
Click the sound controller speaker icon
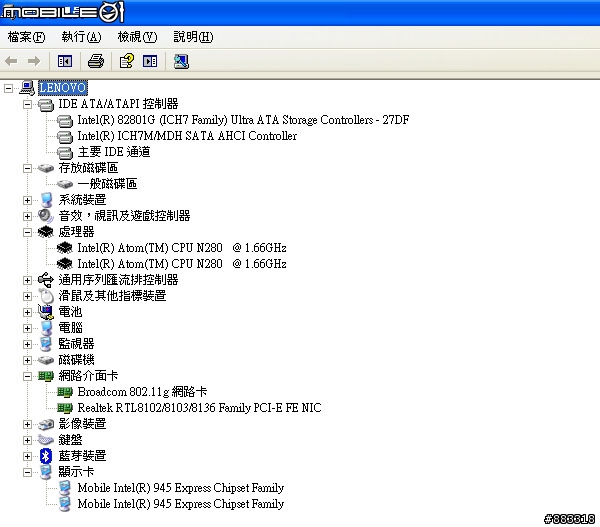(x=46, y=216)
